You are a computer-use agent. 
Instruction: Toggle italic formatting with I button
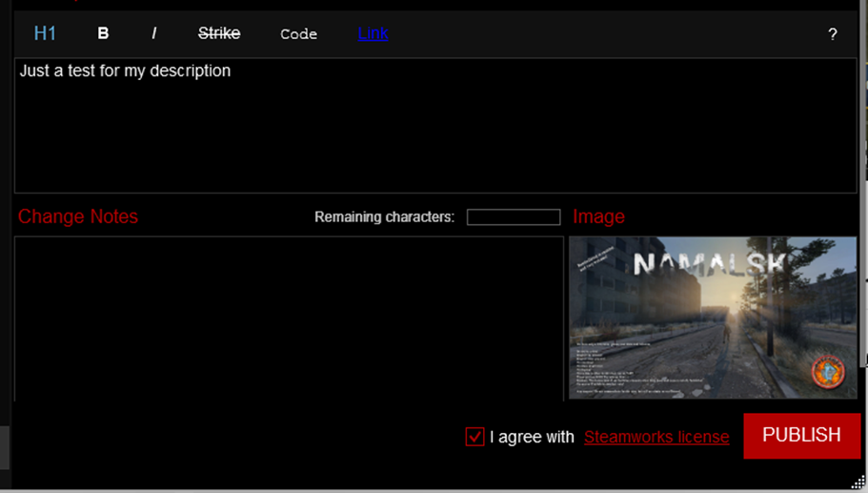[154, 33]
